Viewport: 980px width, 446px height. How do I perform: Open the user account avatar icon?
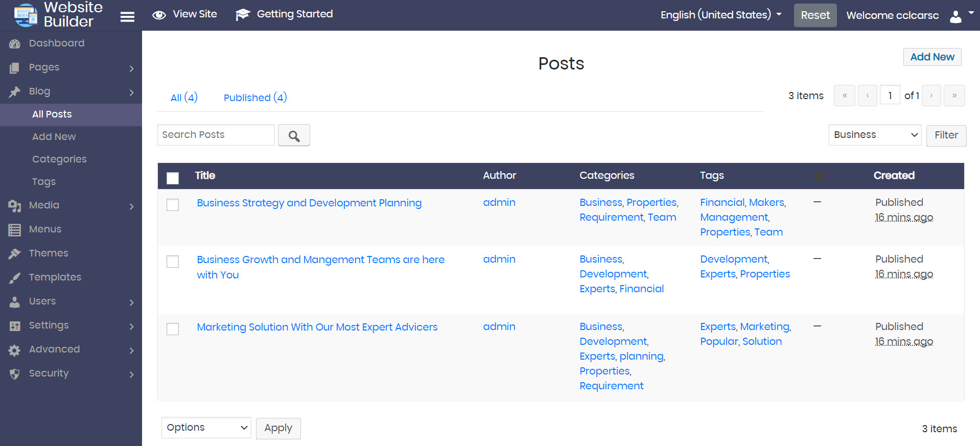[955, 16]
